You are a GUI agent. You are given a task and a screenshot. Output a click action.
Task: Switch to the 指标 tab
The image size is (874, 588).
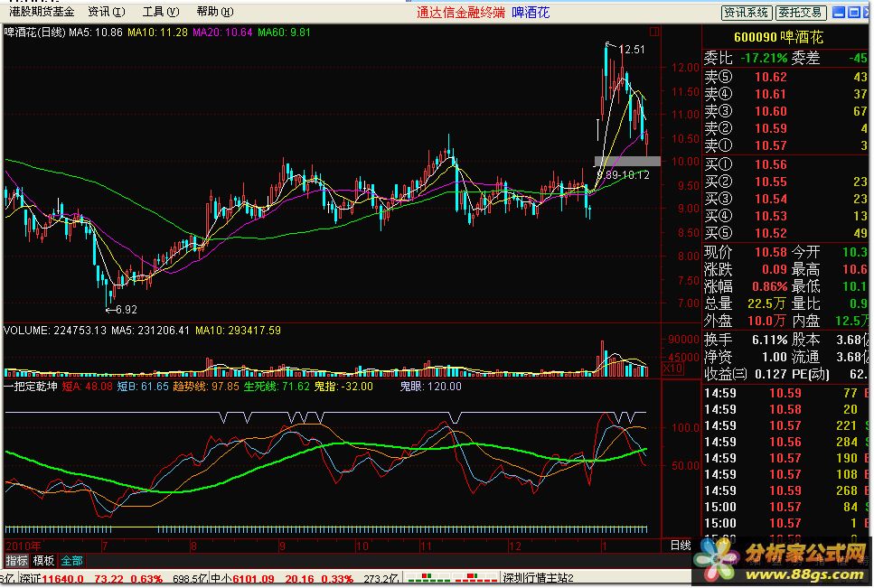[x=16, y=561]
